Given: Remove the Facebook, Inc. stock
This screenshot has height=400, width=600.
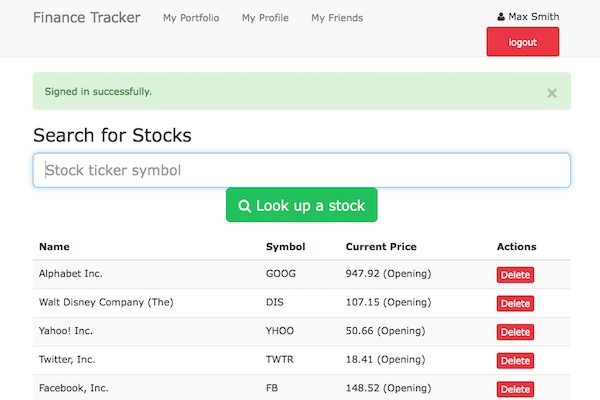Looking at the screenshot, I should coord(515,389).
